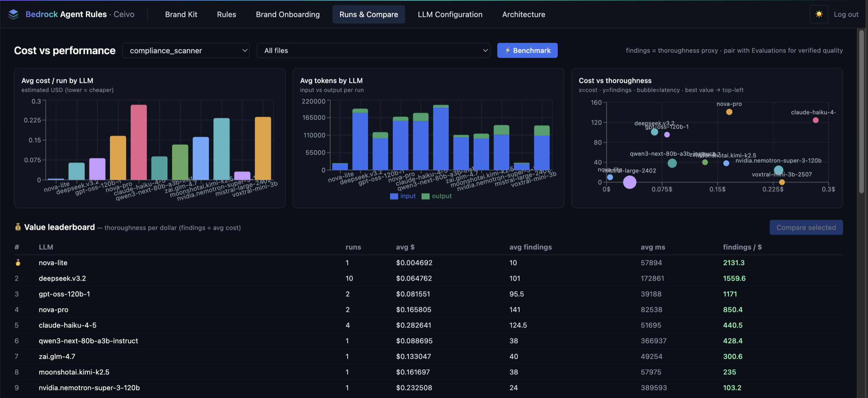Click the LLM column header
Screen dimensions: 868x398
coord(46,247)
